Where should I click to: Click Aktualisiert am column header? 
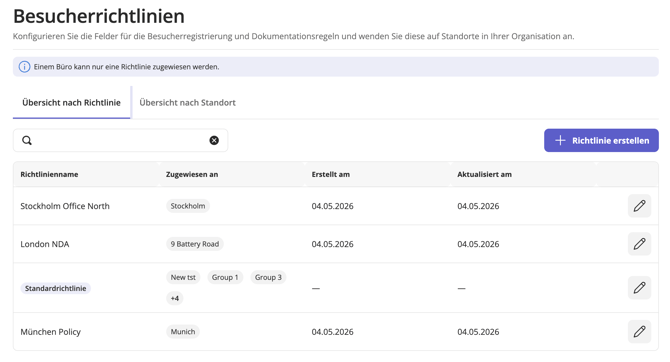[485, 174]
